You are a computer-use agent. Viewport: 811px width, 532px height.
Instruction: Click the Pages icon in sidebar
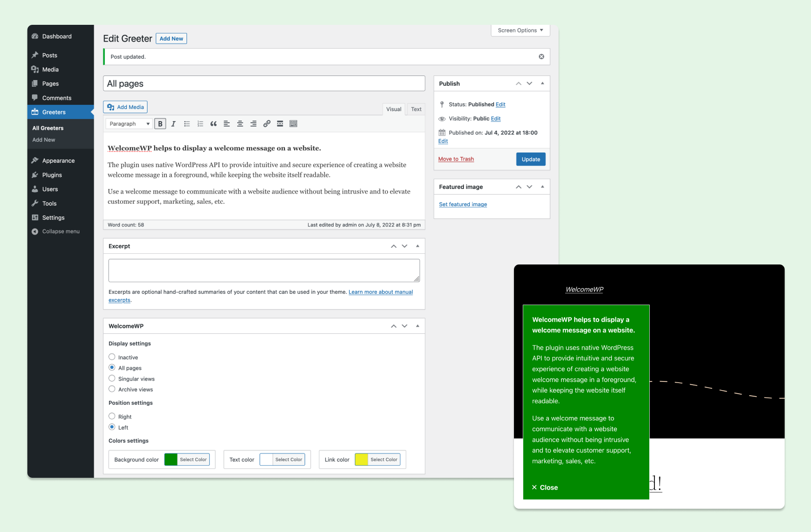point(35,84)
